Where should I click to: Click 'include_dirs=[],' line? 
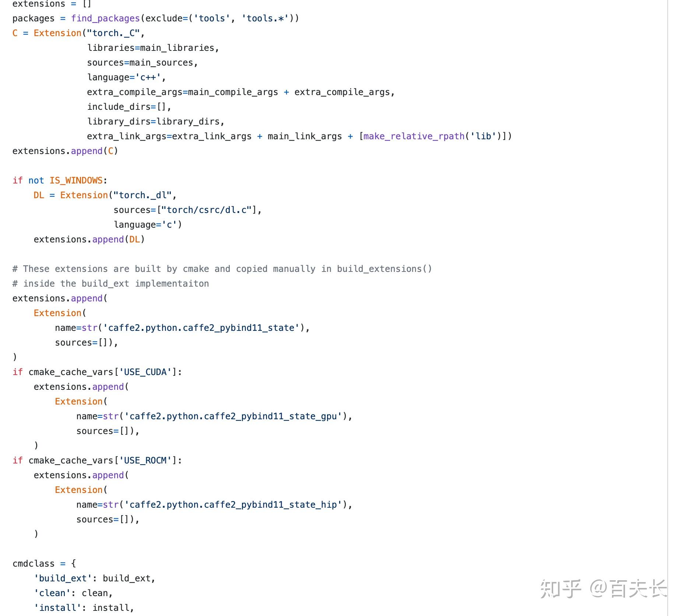coord(129,107)
